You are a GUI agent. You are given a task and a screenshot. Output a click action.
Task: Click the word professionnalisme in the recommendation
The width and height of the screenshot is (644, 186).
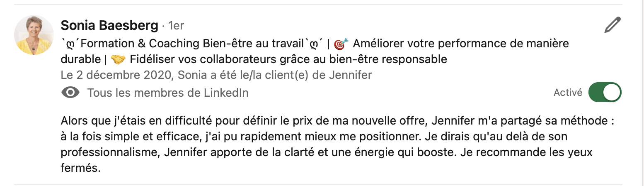109,152
